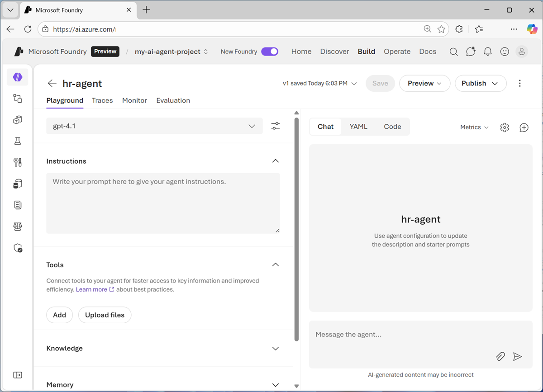Click the paperclip attachment icon in the chat

click(x=500, y=356)
